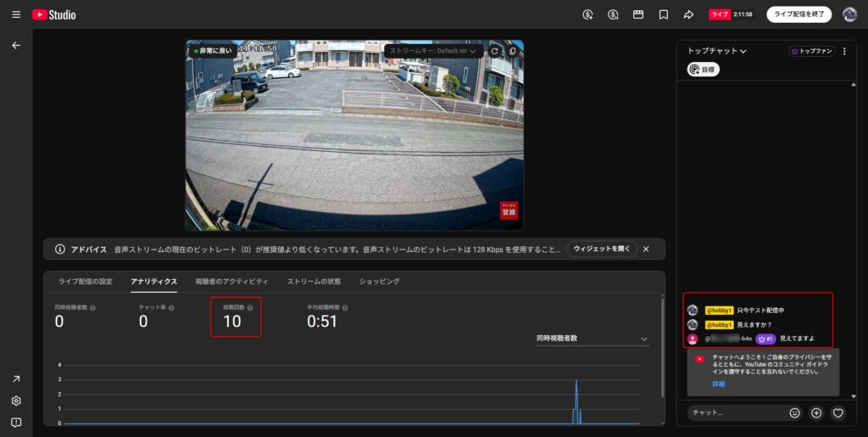Open the stream key selector dropdown
Viewport: 868px width, 437px height.
(x=432, y=51)
